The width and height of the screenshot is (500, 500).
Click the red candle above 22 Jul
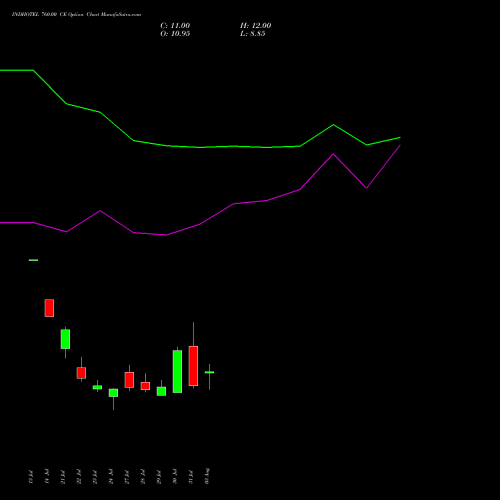pyautogui.click(x=81, y=373)
